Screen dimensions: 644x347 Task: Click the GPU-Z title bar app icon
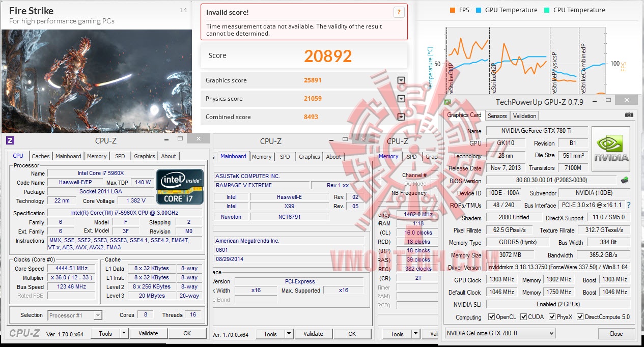point(447,102)
